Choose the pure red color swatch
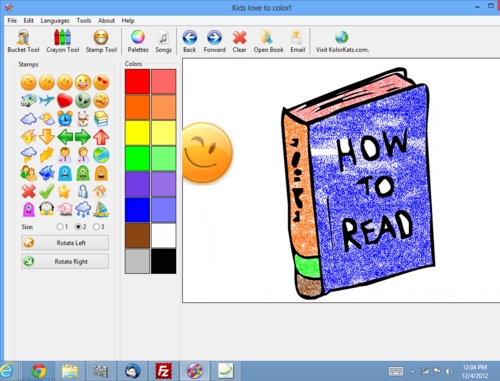This screenshot has height=381, width=500. point(137,82)
